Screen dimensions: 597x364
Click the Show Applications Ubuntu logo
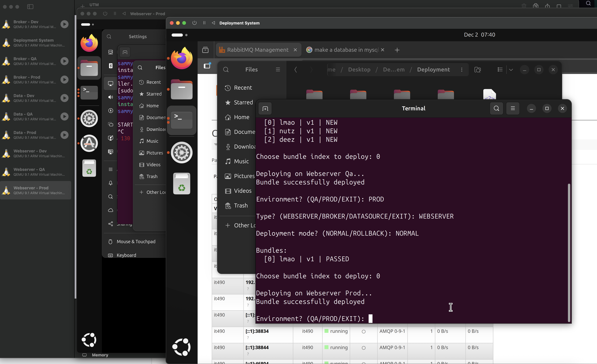tap(181, 347)
